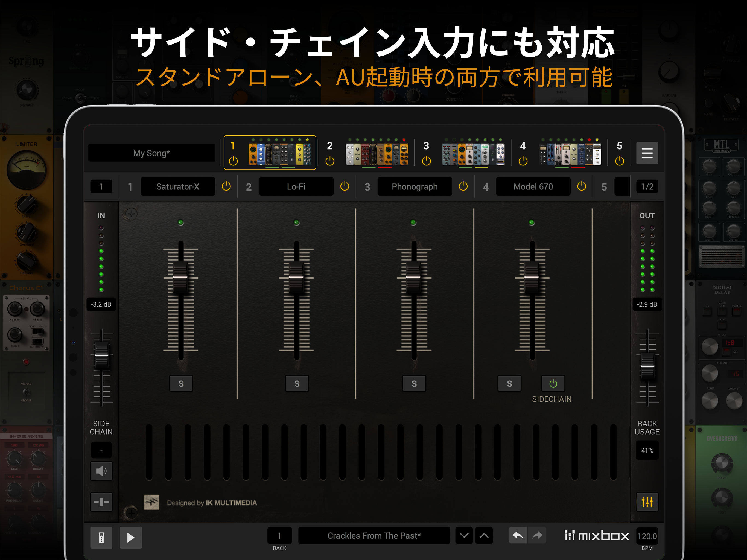Select rack 4 thumbnail
Screen dimensions: 747x560
[x=570, y=154]
